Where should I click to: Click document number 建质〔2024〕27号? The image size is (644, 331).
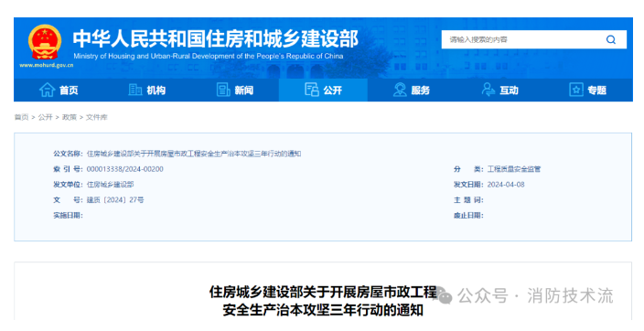tap(115, 200)
